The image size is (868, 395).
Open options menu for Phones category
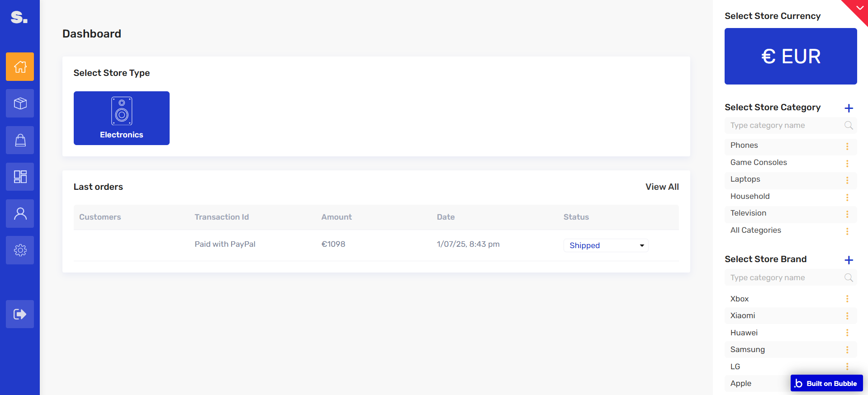coord(847,146)
